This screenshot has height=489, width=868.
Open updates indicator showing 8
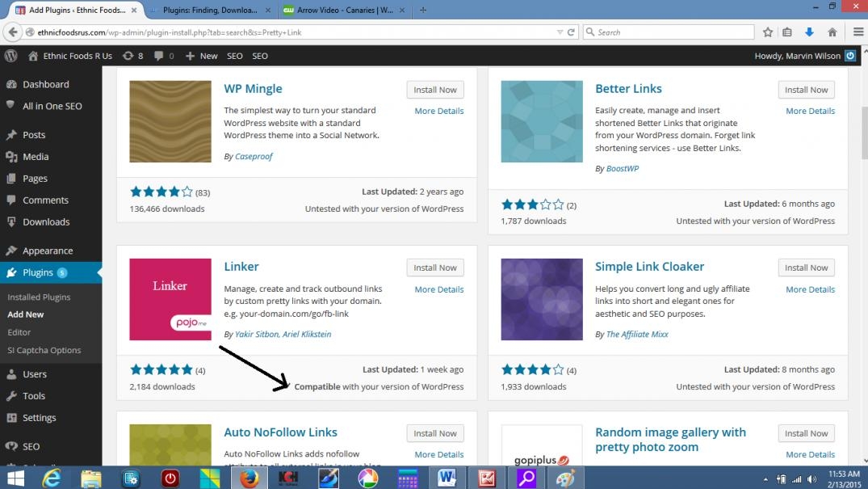coord(133,56)
